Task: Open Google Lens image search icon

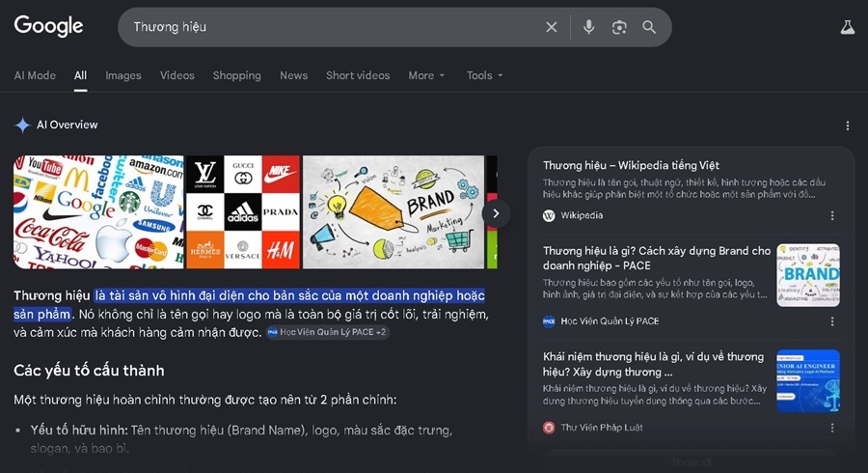Action: click(619, 27)
